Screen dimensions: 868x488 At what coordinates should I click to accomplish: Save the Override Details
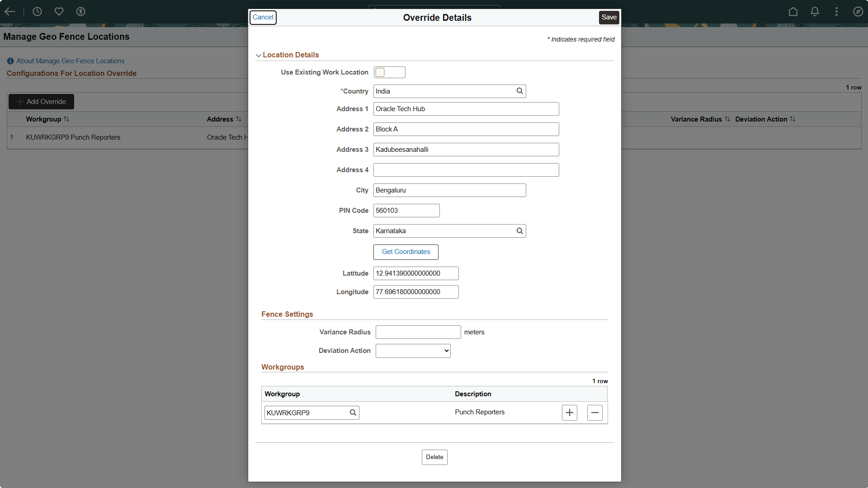point(609,17)
